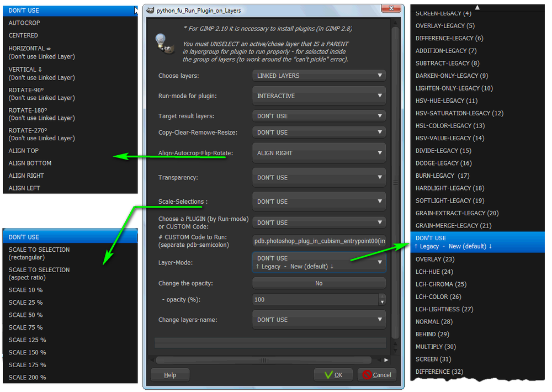552x392 pixels.
Task: Open the Copy-Clear-Remowe-Resize dropdown
Action: pyautogui.click(x=319, y=133)
